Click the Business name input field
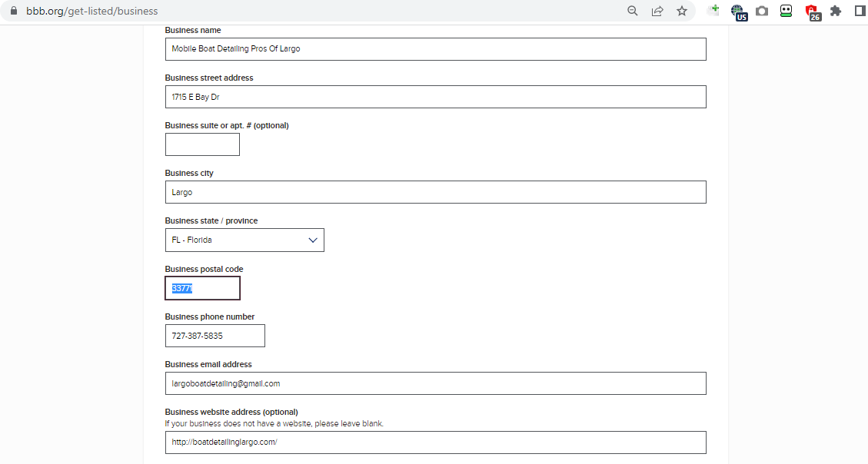Image resolution: width=868 pixels, height=464 pixels. coord(436,49)
